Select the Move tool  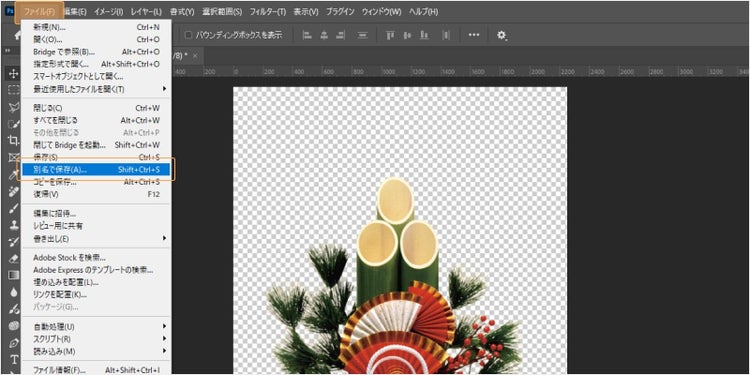[13, 73]
